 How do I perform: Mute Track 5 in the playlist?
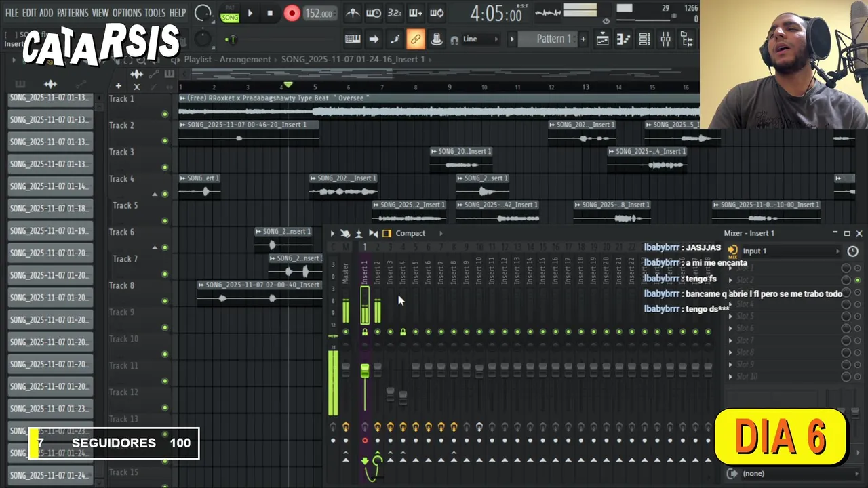click(x=165, y=221)
